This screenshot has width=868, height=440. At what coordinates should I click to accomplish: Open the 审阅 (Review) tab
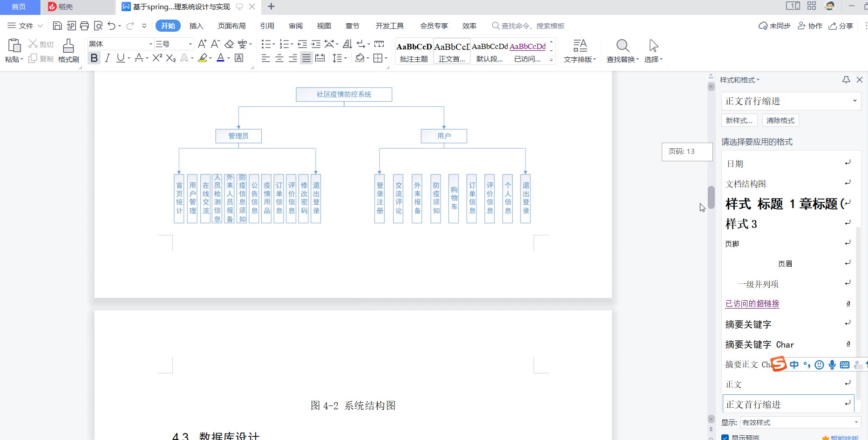click(296, 26)
